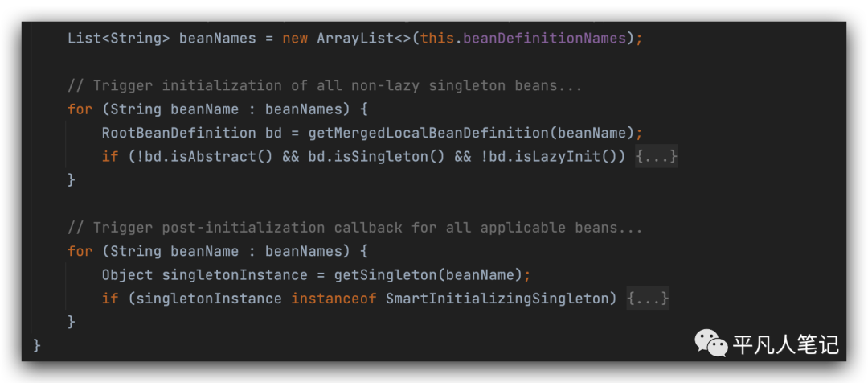
Task: Expand the folded block after isLazyInit()
Action: pyautogui.click(x=657, y=156)
